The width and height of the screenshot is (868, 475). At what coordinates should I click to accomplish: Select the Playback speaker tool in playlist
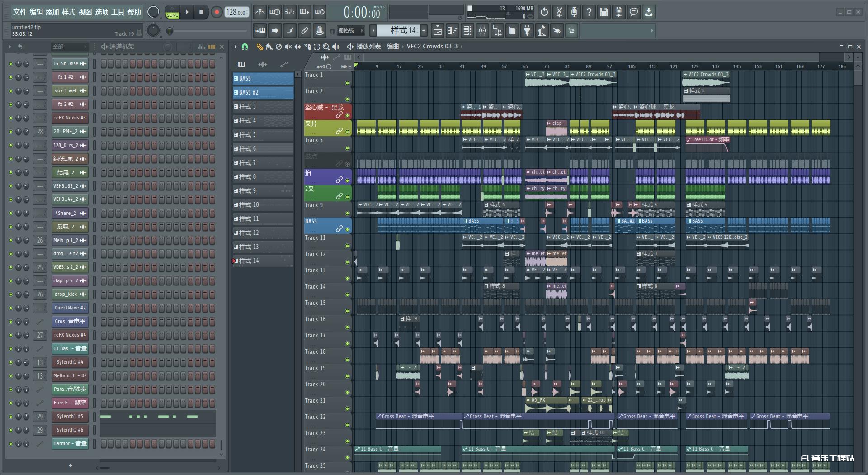point(336,47)
